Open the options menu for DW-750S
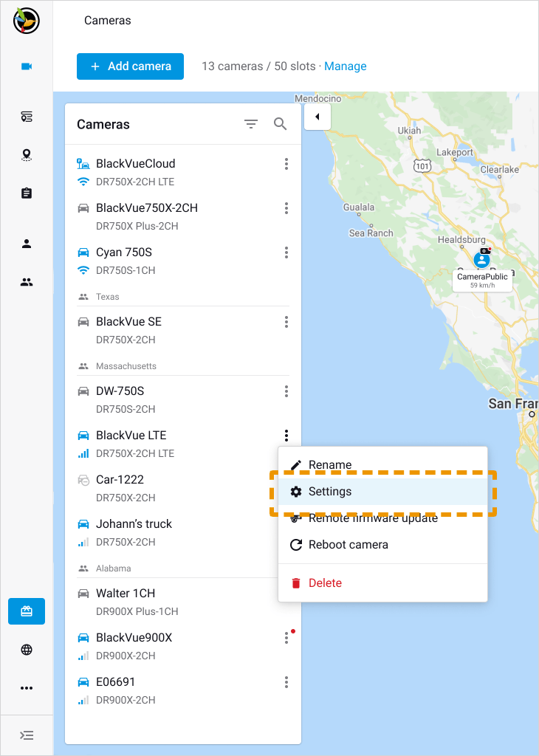The image size is (539, 756). click(286, 391)
